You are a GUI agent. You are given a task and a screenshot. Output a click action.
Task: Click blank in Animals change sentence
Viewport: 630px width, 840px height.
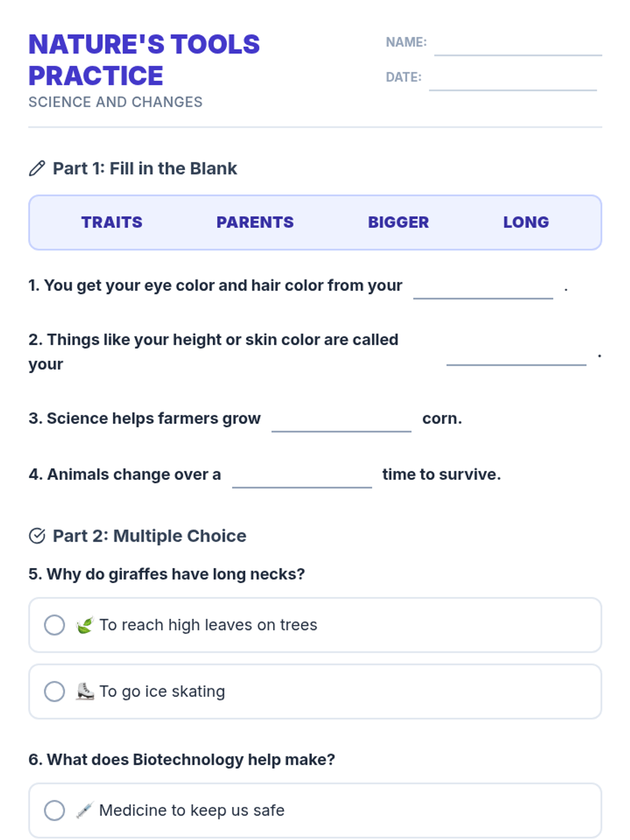click(x=302, y=477)
